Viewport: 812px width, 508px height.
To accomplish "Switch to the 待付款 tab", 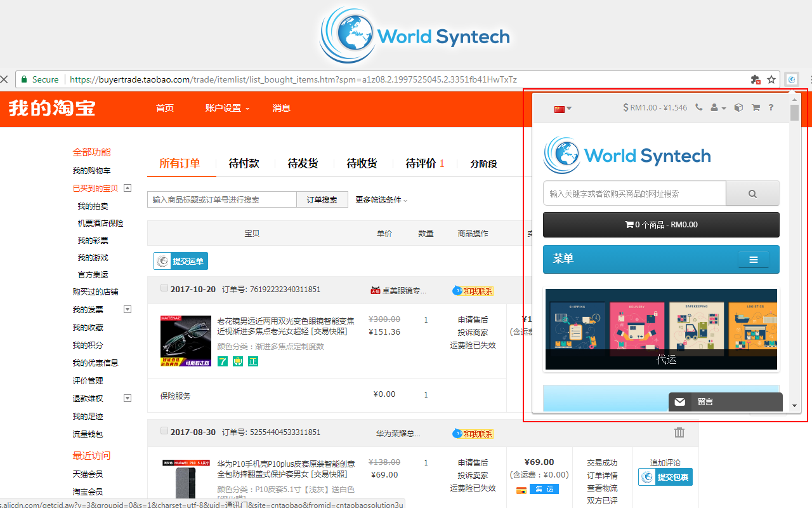I will tap(244, 163).
